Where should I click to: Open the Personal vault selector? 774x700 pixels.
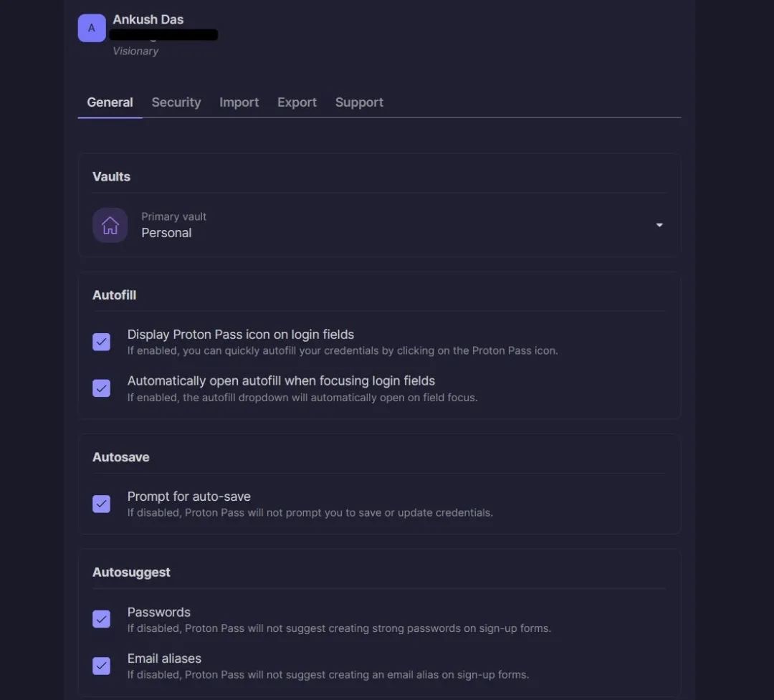(166, 233)
